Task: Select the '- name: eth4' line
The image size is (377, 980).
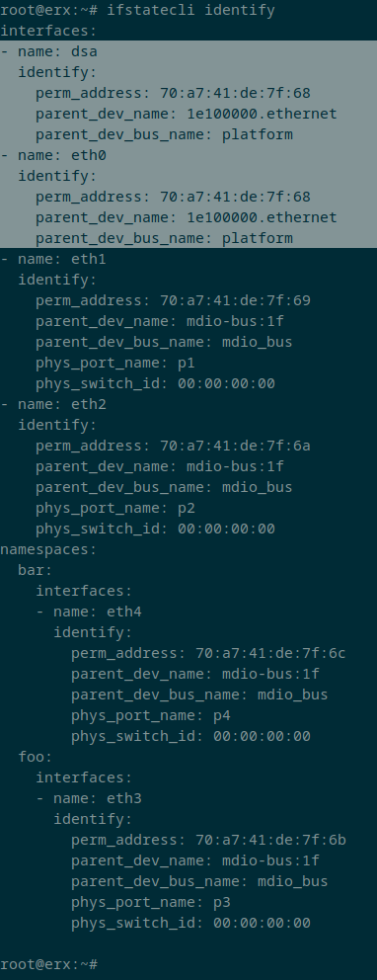Action: [89, 612]
